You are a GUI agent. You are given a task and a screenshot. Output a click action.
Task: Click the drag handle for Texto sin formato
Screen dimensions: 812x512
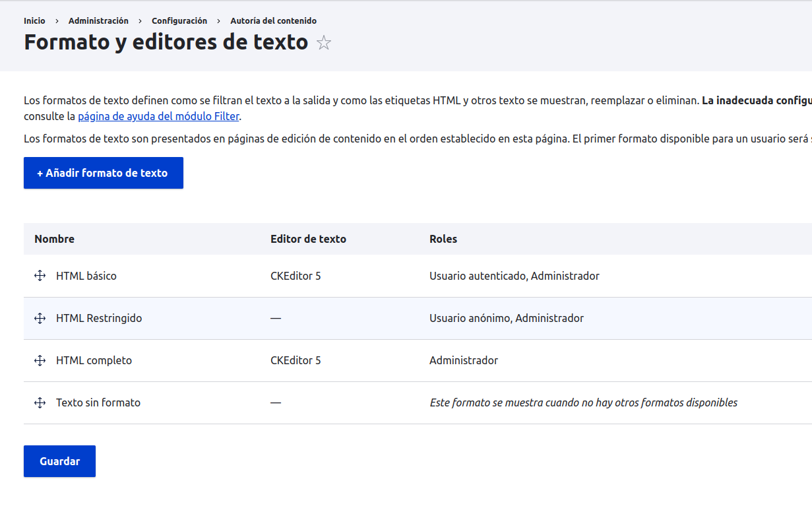tap(40, 402)
